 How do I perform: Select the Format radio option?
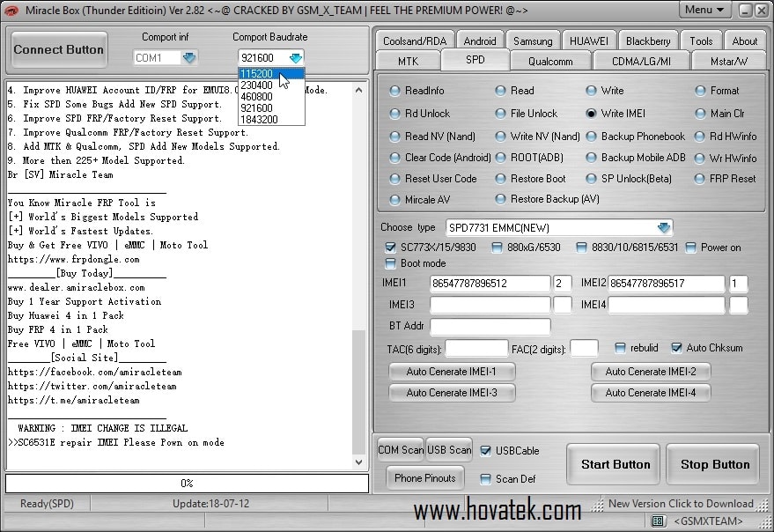pyautogui.click(x=718, y=91)
